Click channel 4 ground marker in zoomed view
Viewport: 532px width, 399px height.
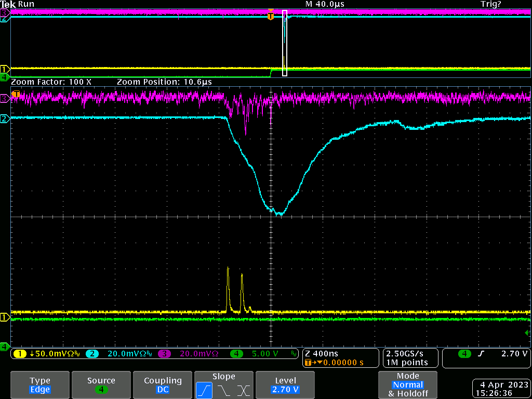[4, 346]
